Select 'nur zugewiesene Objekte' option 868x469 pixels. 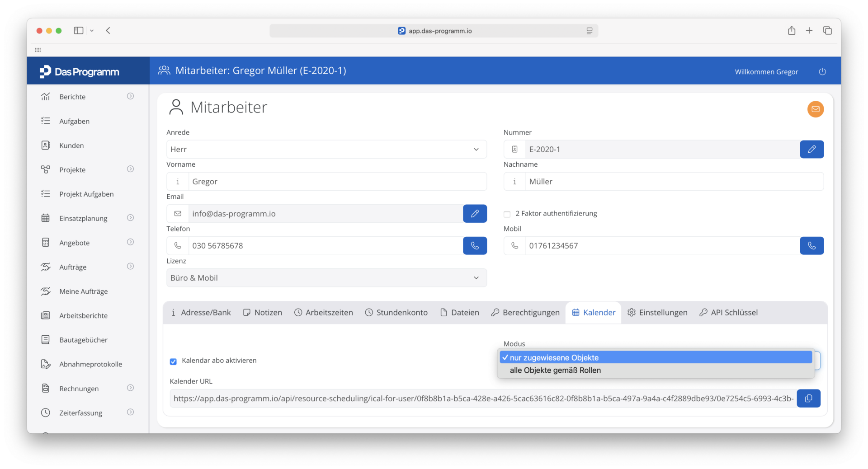point(656,357)
